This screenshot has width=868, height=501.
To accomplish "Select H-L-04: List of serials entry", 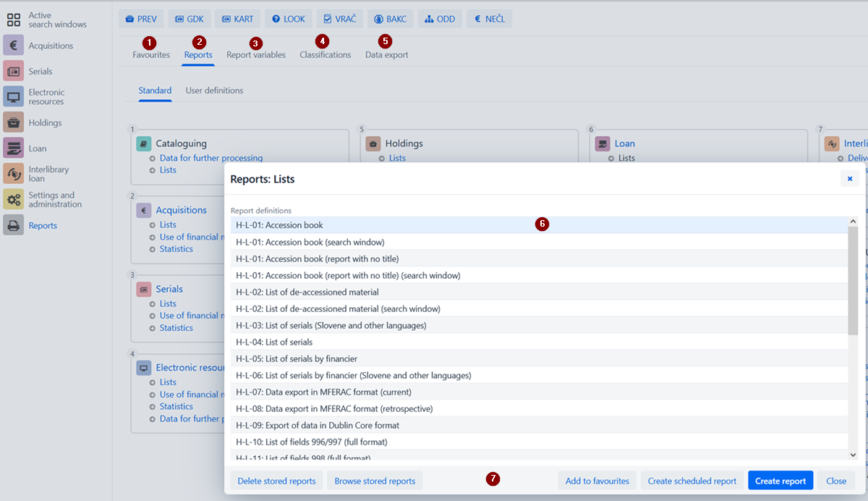I will click(274, 342).
